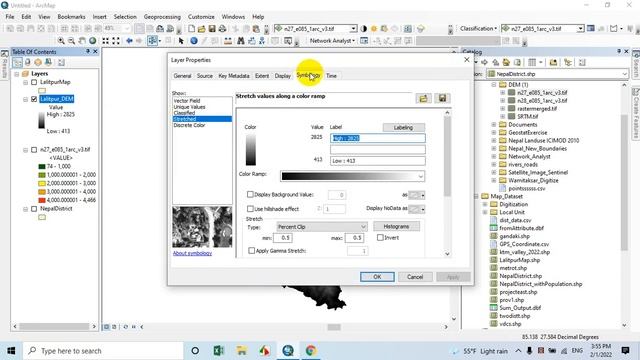Save the map document
The image size is (640, 360).
212,29
